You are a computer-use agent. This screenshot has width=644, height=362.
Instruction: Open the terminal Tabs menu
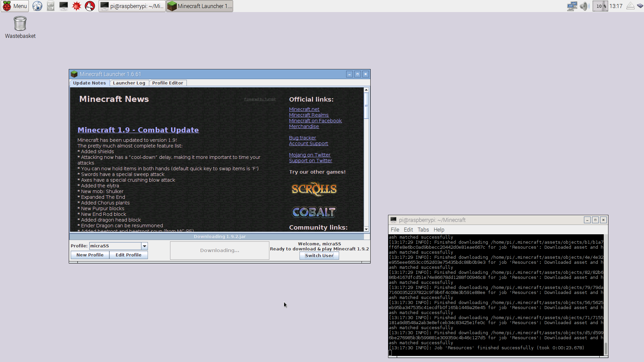(423, 230)
